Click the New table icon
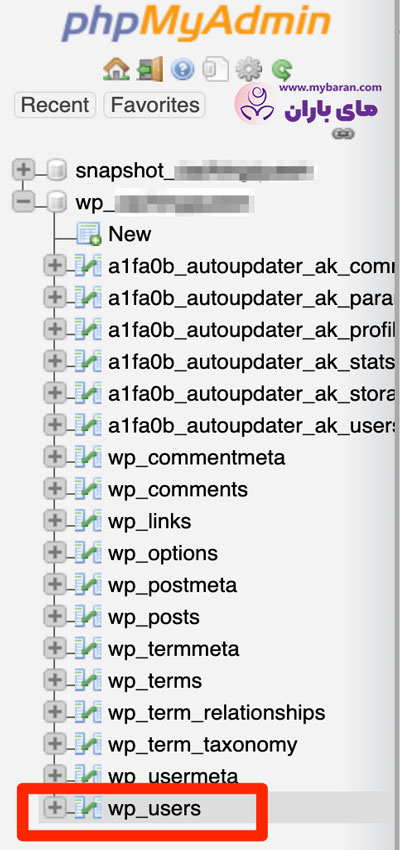The width and height of the screenshot is (400, 850). click(x=88, y=234)
